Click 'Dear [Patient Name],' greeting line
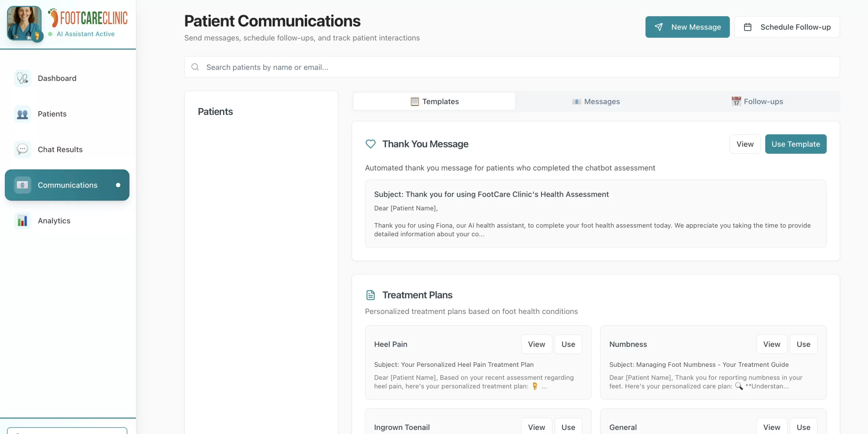 coord(406,208)
